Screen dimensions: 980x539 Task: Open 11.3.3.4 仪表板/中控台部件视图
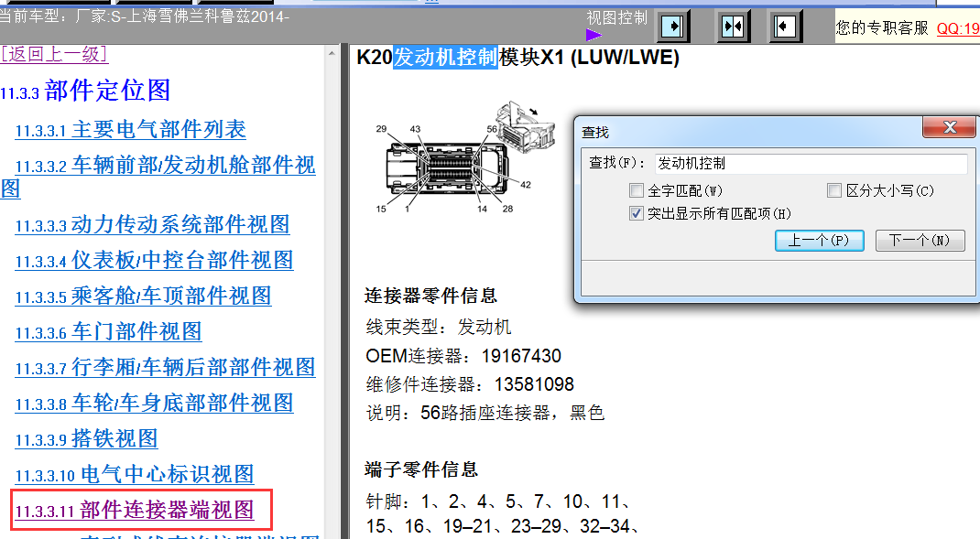(x=155, y=260)
